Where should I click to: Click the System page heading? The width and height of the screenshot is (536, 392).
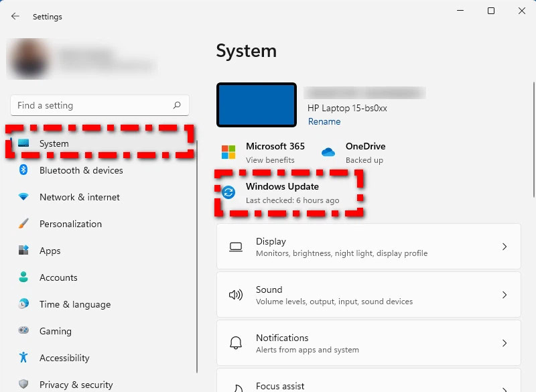click(246, 51)
